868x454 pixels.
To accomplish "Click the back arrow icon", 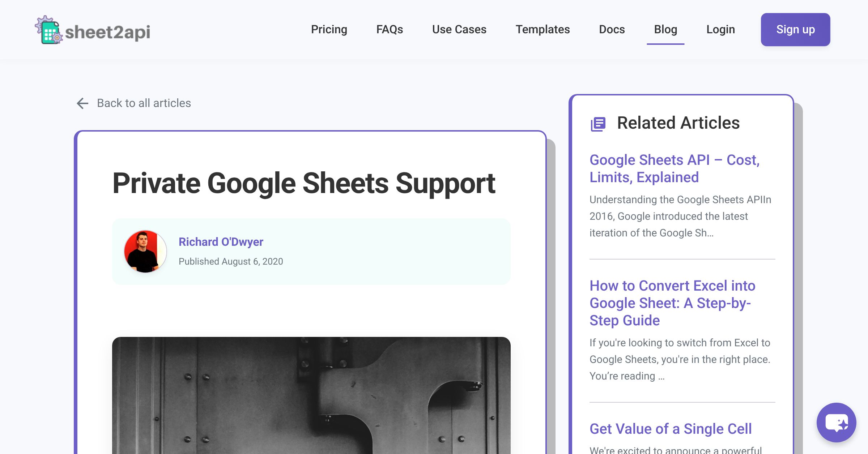I will click(82, 103).
